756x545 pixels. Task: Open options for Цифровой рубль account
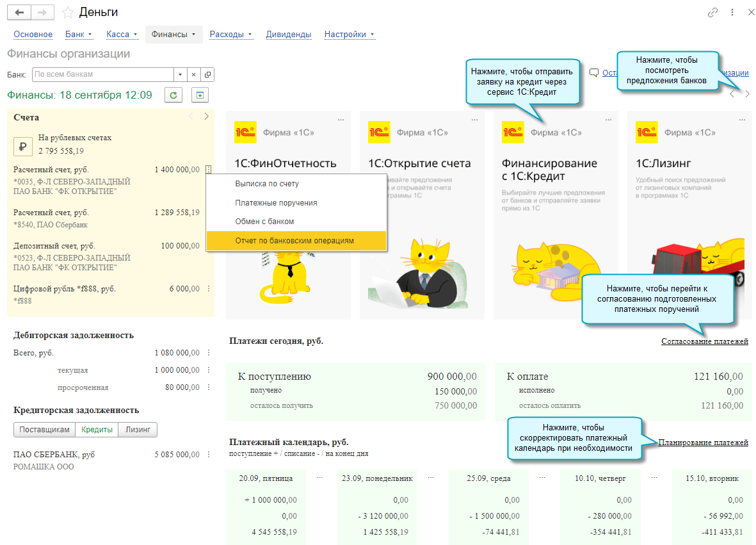(208, 289)
